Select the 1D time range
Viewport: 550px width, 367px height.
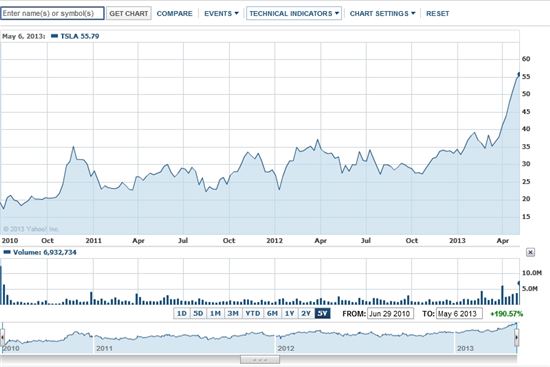[x=182, y=313]
